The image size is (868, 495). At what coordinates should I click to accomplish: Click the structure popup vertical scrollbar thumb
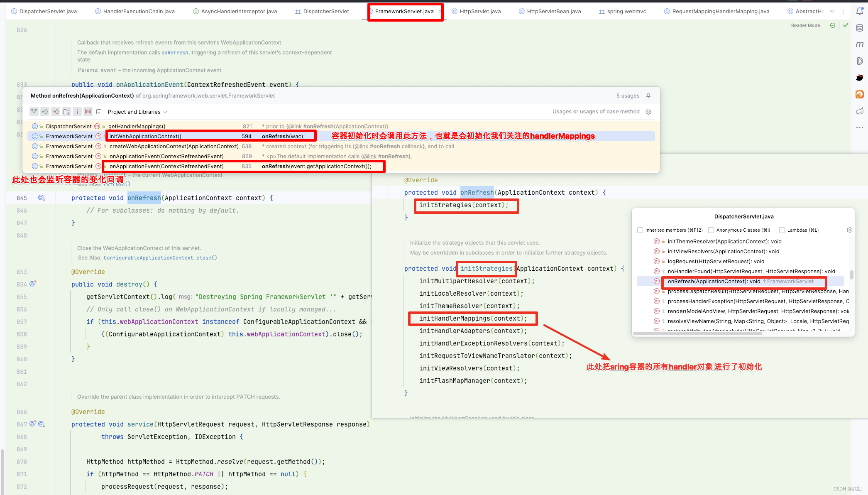[x=851, y=275]
